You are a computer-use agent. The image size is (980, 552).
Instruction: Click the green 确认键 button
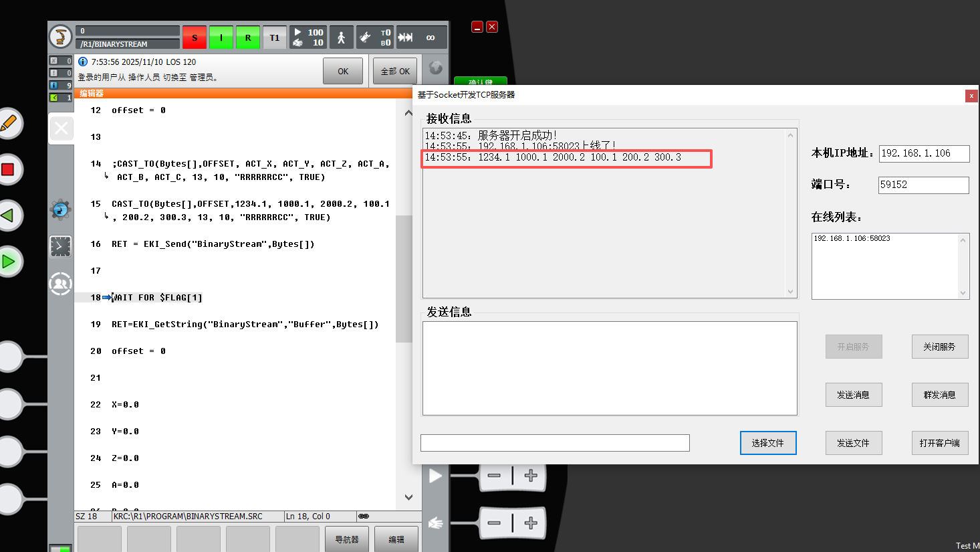[481, 81]
